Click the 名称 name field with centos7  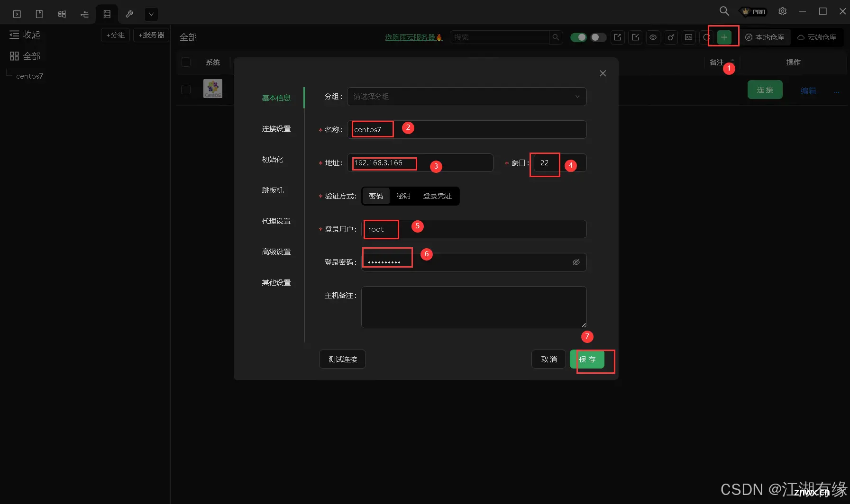(x=466, y=129)
